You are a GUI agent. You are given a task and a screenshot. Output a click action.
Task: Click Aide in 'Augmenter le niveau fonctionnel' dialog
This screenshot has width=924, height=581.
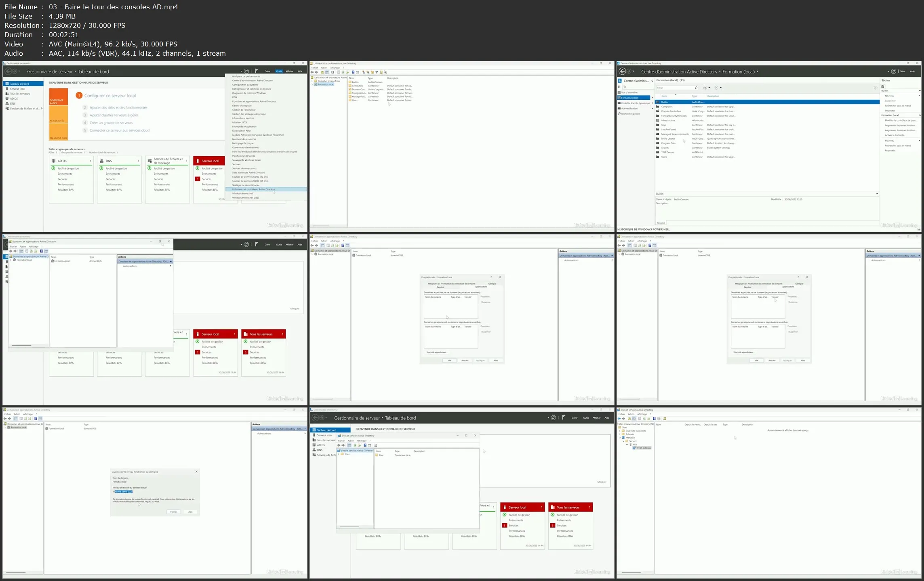(190, 512)
